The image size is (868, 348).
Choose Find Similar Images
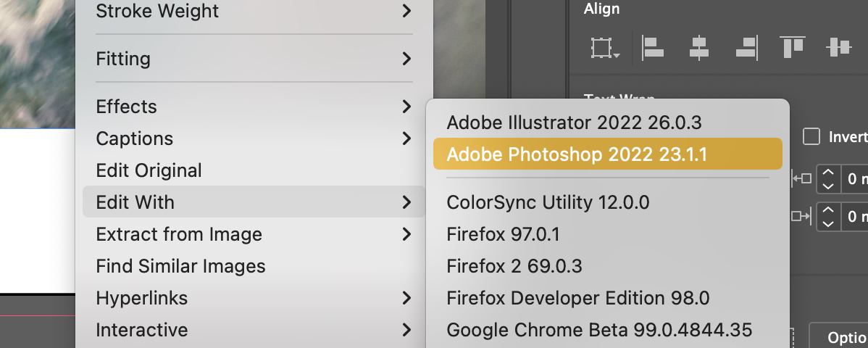tap(254, 266)
